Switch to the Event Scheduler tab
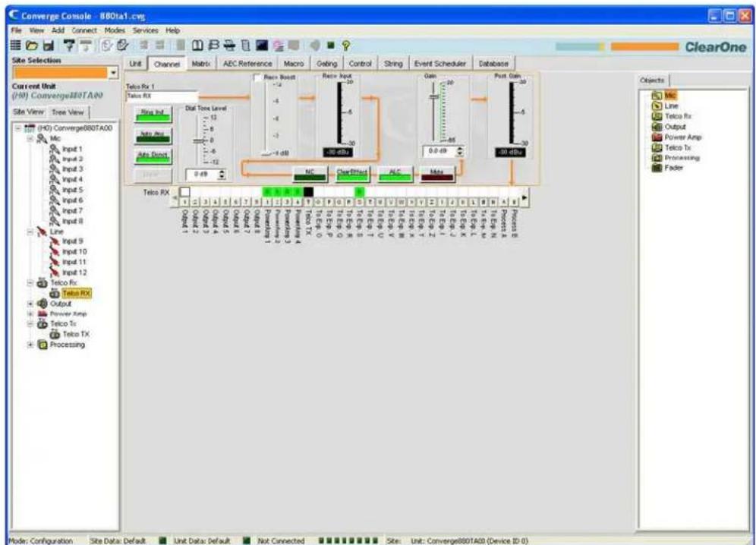The width and height of the screenshot is (756, 545). 439,64
